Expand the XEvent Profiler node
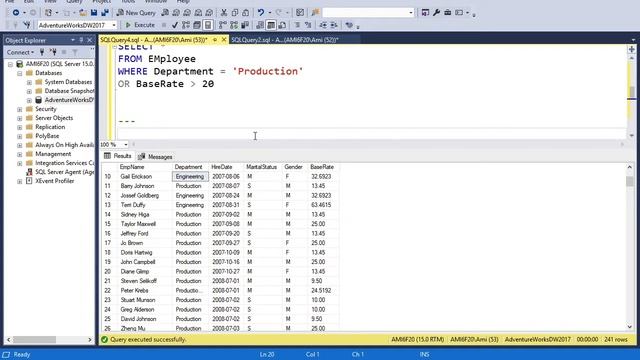The height and width of the screenshot is (360, 640). pos(20,181)
